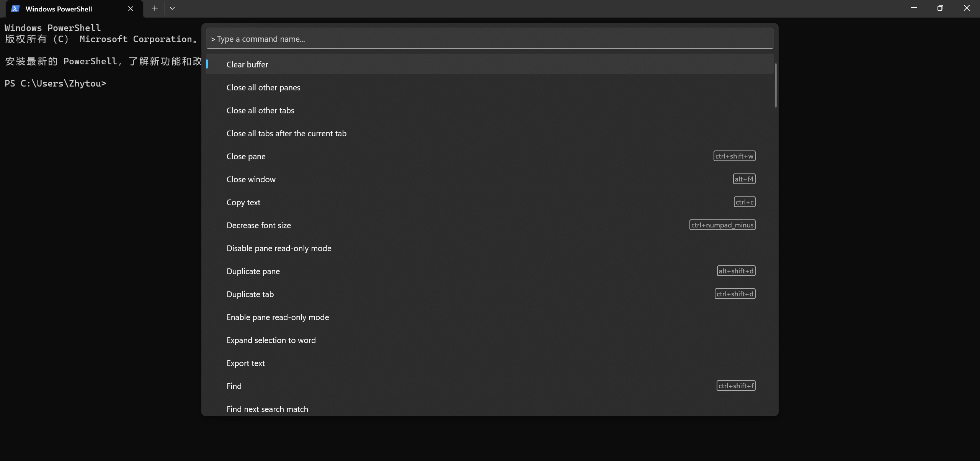This screenshot has height=461, width=980.
Task: Select the Windows PowerShell tab
Action: [x=74, y=9]
